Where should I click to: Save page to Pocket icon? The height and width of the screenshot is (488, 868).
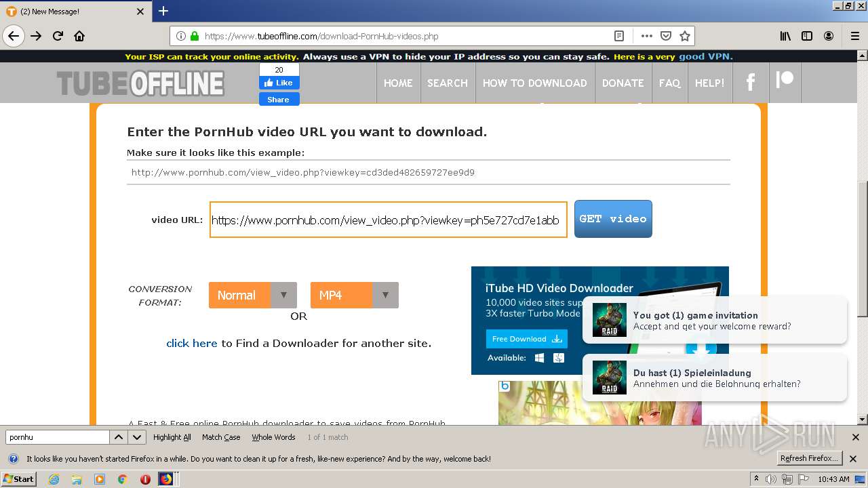[666, 36]
